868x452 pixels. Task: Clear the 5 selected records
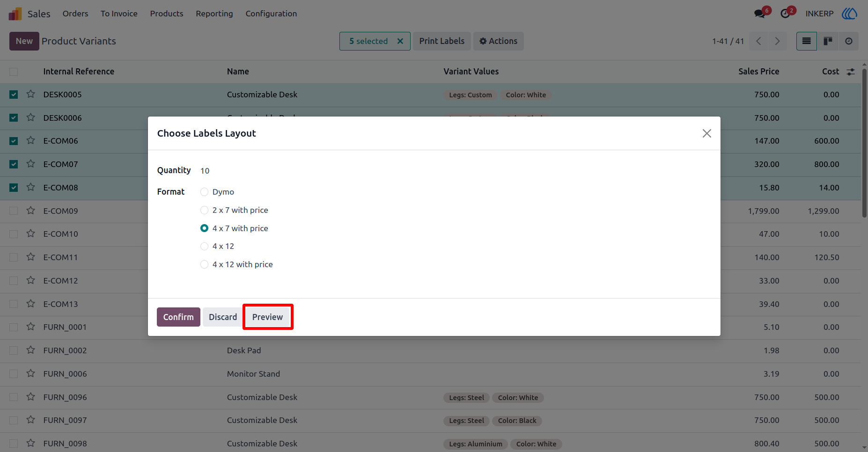tap(400, 41)
